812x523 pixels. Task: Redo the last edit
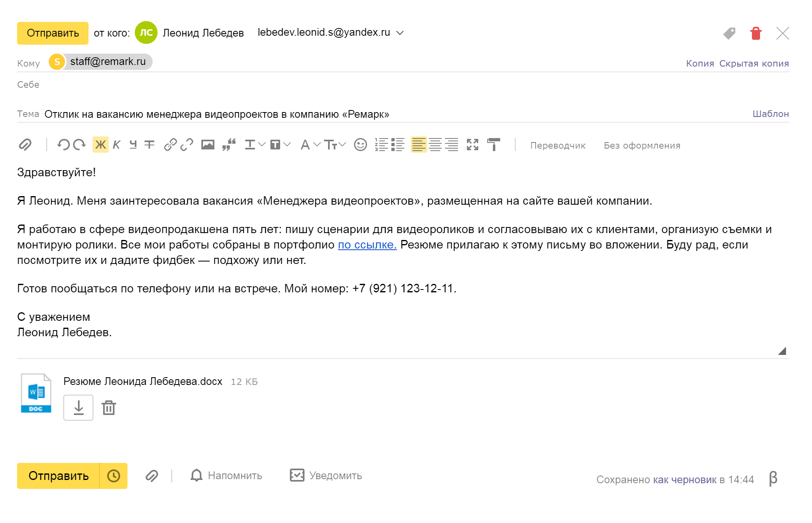(x=80, y=145)
